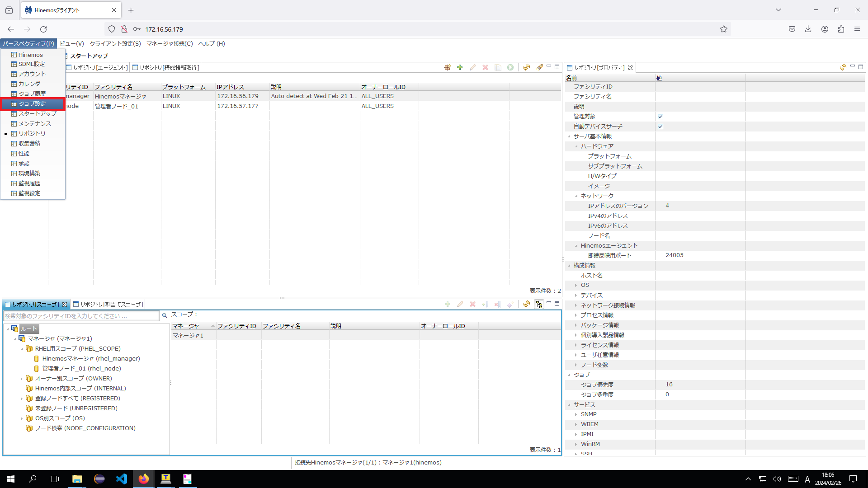Maximize the node list view panel
Screen dimensions: 868x488
[x=557, y=67]
